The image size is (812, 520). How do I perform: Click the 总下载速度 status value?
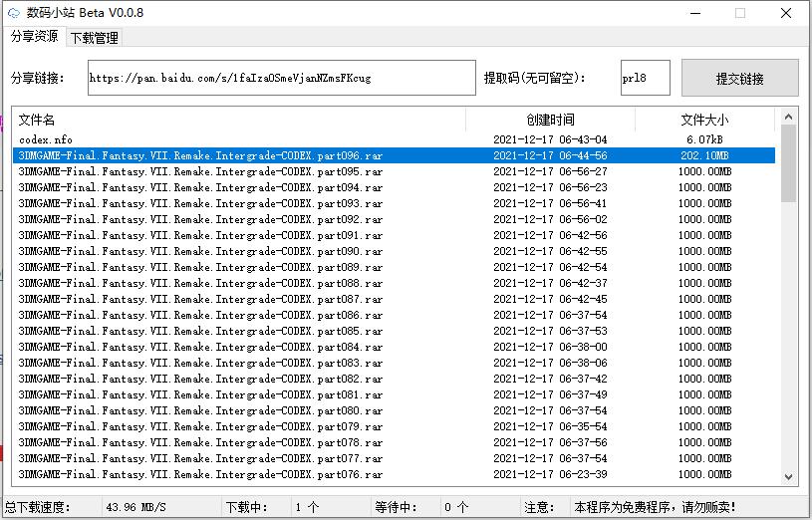[135, 507]
